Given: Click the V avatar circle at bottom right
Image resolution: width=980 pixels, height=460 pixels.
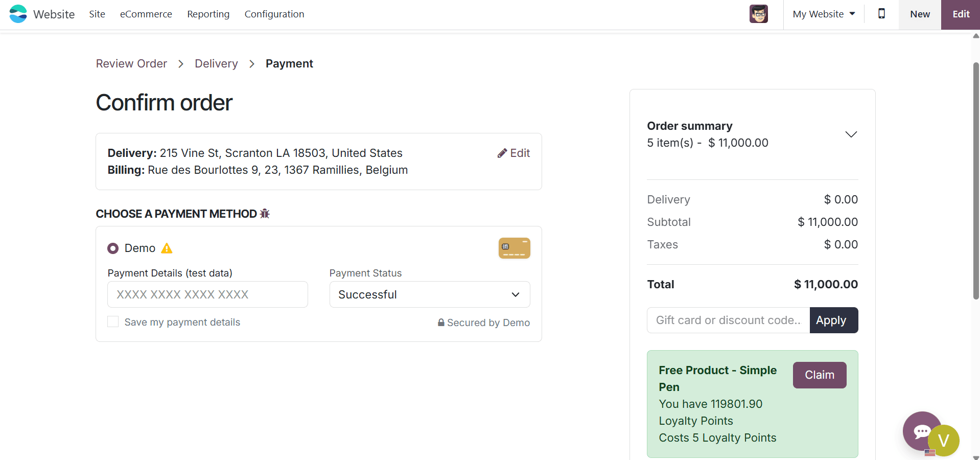Looking at the screenshot, I should (943, 441).
